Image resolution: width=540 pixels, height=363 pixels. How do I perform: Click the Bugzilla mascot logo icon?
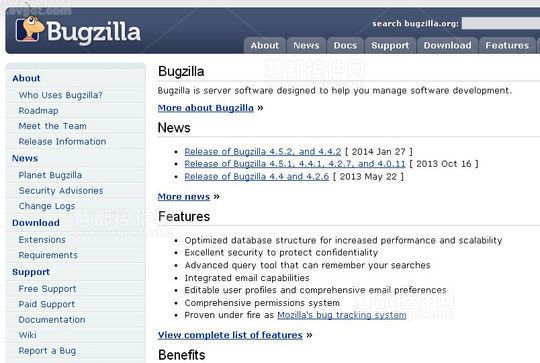click(30, 29)
